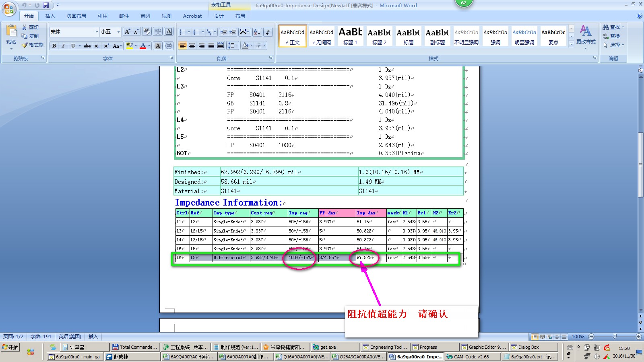Viewport: 644px width, 362px height.
Task: Click the Character Border icon
Action: [169, 32]
